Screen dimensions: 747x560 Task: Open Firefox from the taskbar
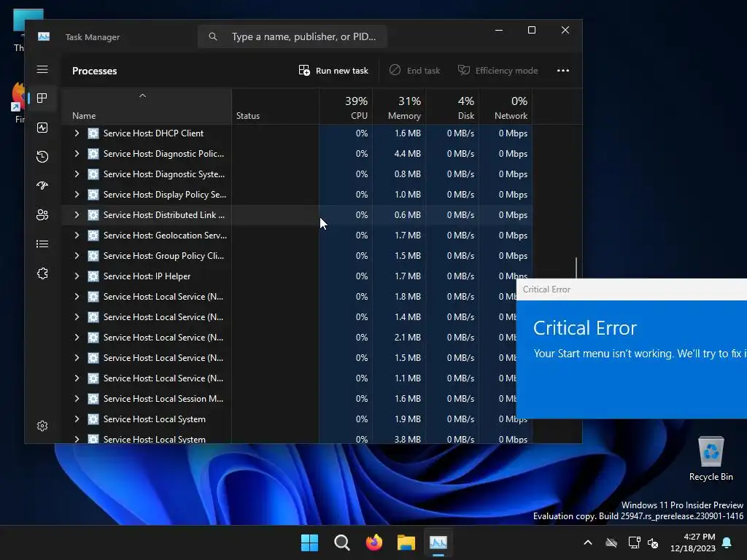click(374, 542)
